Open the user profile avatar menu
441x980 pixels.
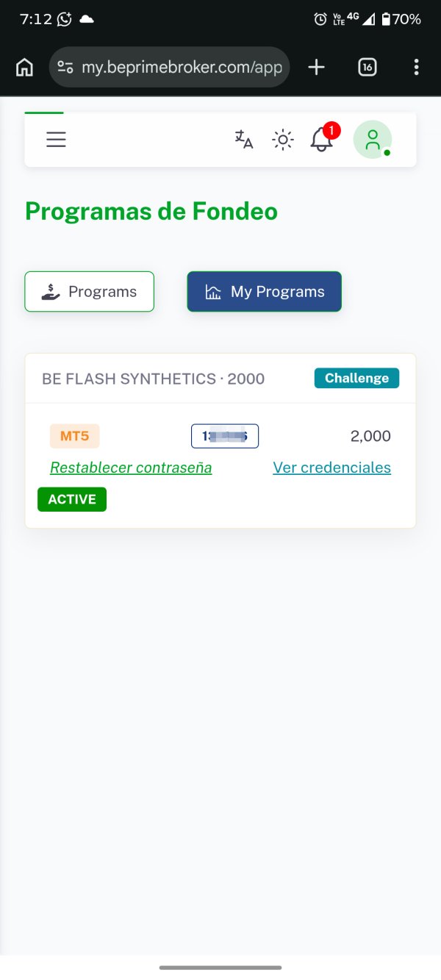point(373,140)
